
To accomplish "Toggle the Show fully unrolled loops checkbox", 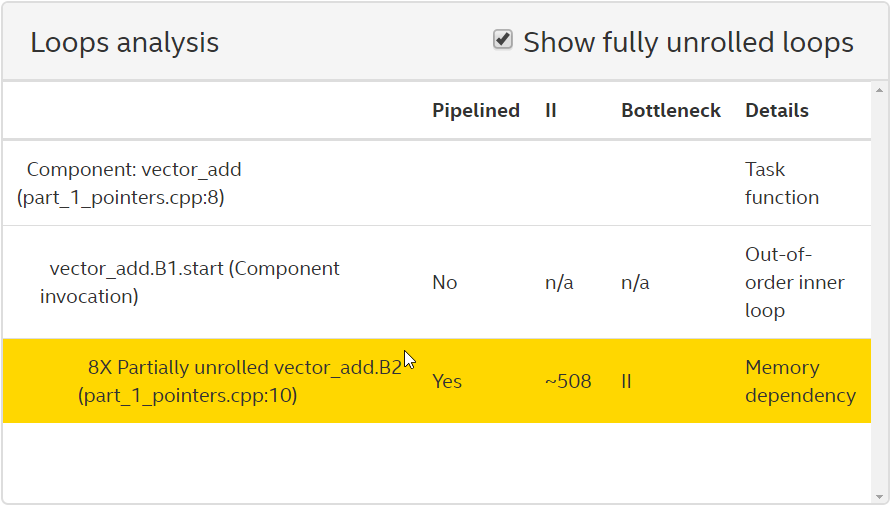I will point(503,40).
